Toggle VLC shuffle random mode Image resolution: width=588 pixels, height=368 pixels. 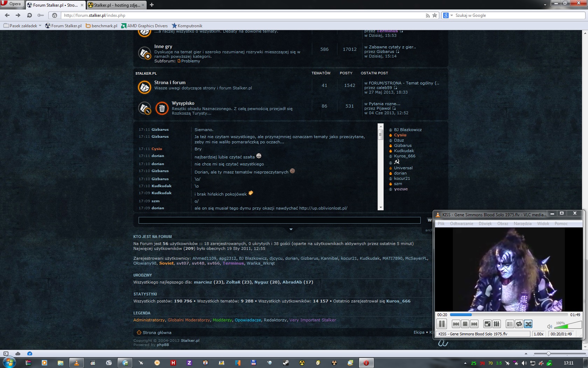pos(528,324)
